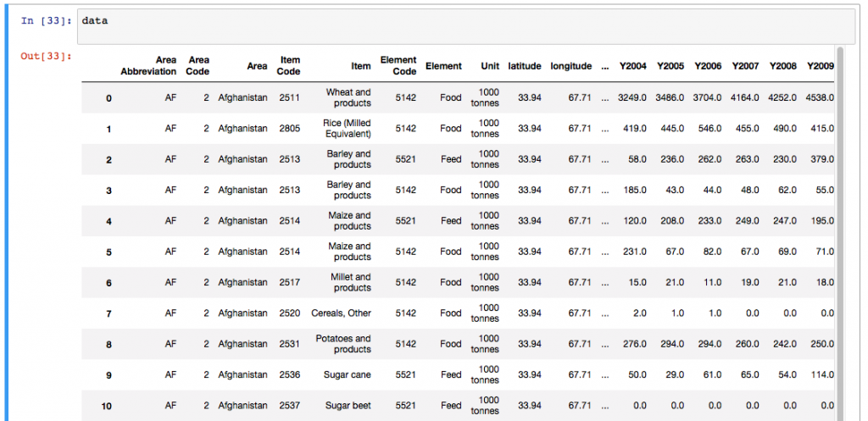
Task: Click the truncated columns ellipsis header
Action: (604, 66)
